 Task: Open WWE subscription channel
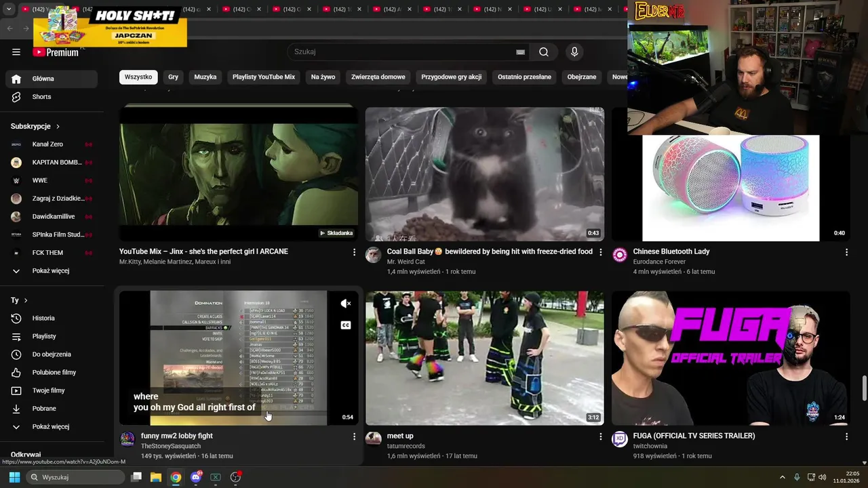click(52, 180)
